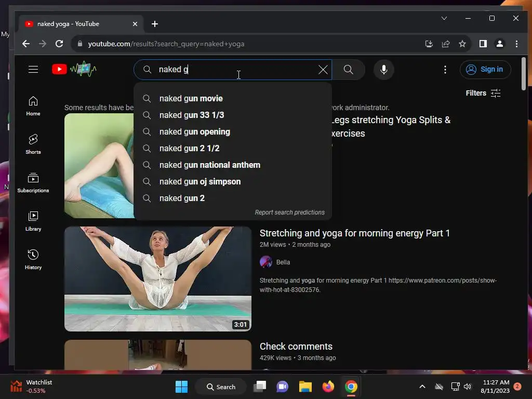532x399 pixels.
Task: Select suggestion 'naked gun movie'
Action: 233,98
